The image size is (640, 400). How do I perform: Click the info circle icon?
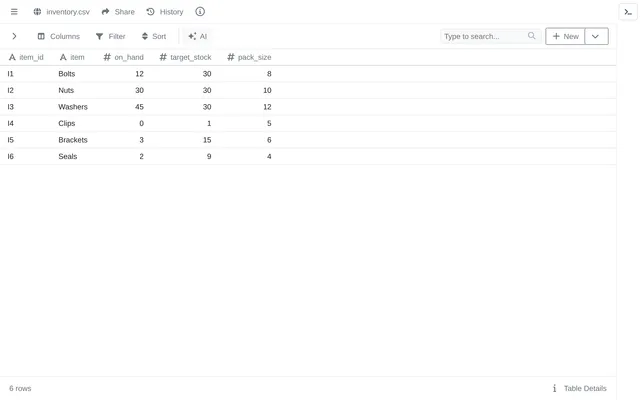tap(200, 12)
